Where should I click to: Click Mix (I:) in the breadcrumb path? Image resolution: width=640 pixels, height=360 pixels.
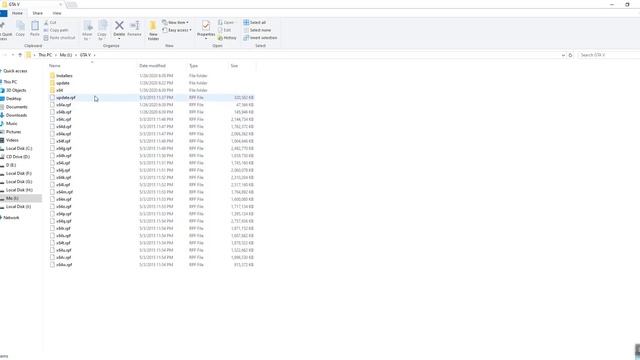point(65,55)
